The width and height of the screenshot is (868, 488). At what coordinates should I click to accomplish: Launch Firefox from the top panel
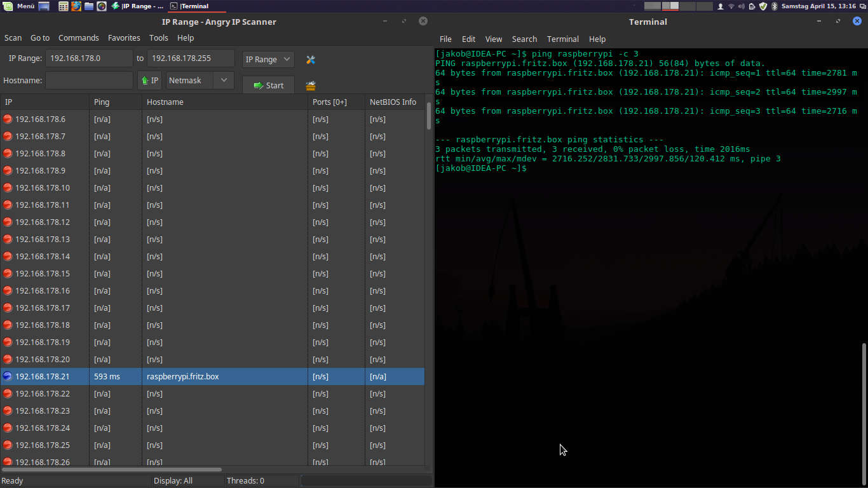pyautogui.click(x=76, y=6)
